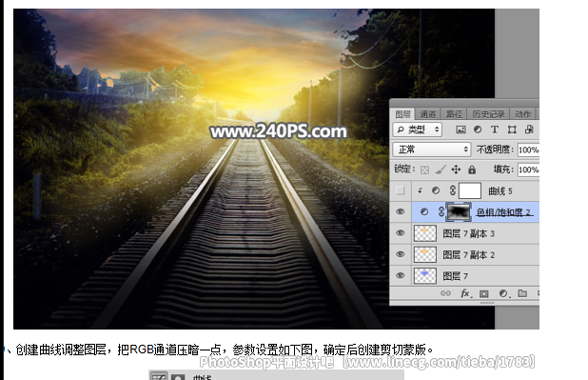Screen dimensions: 588x380
Task: Click the 填充 label
Action: click(503, 170)
